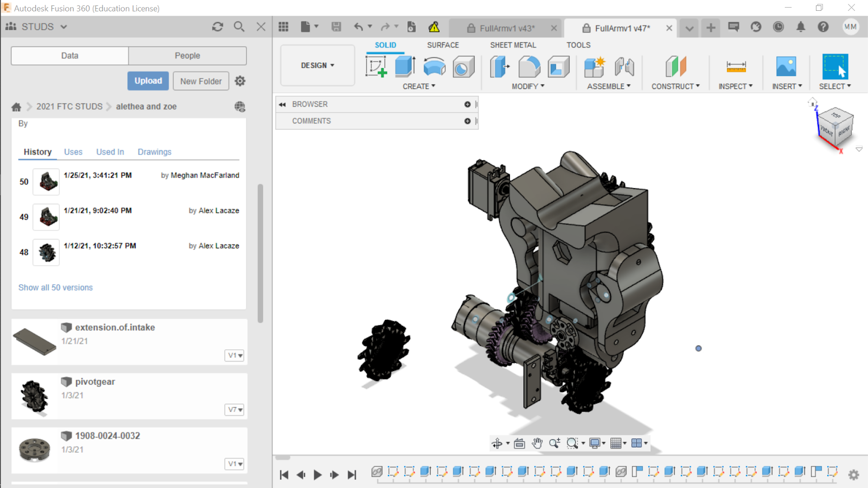
Task: Click the Fillet tool icon
Action: (529, 67)
